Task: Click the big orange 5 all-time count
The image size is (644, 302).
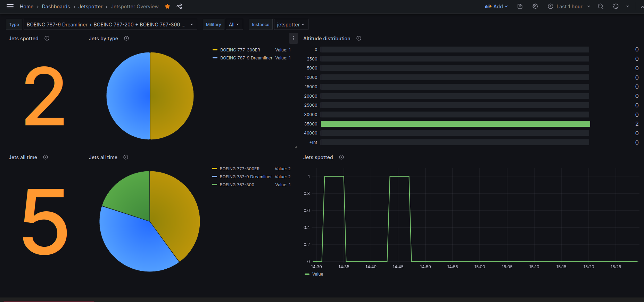Action: (x=45, y=222)
